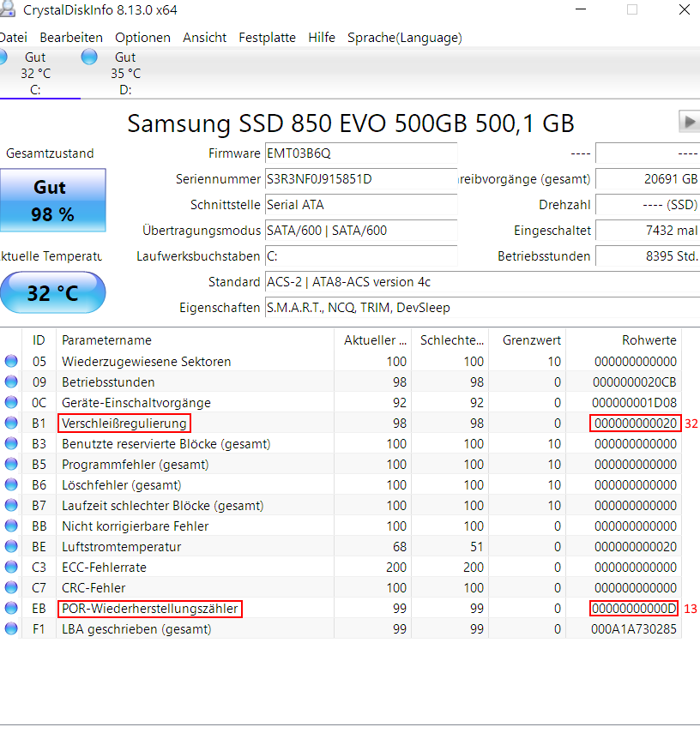Select the Luftstromtemperatur row

tap(341, 546)
